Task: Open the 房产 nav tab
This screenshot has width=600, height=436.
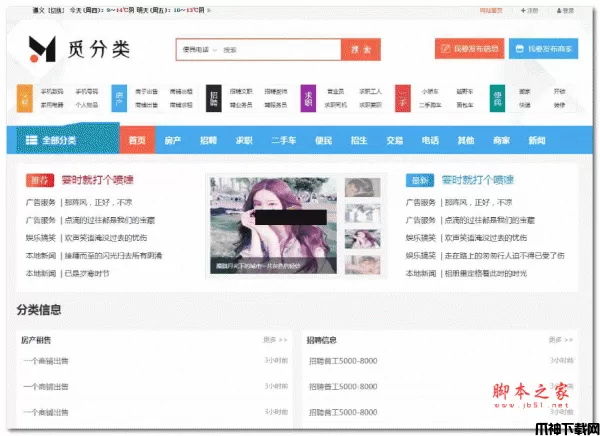Action: [x=173, y=140]
